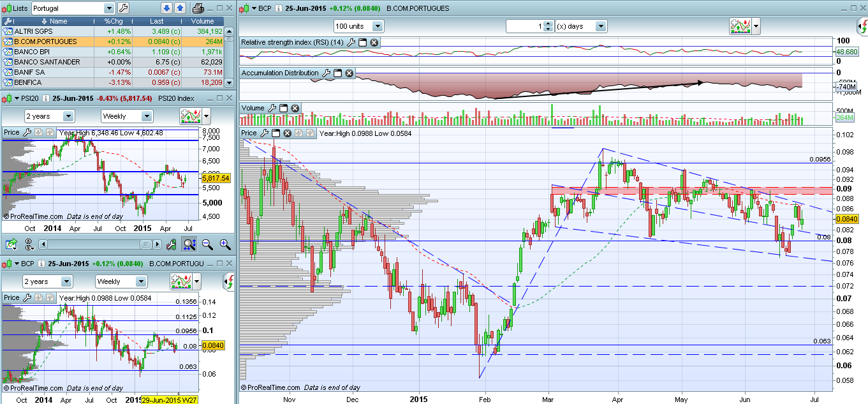The height and width of the screenshot is (404, 868).
Task: Open chart properties wrench-candlestick icon
Action: [172, 244]
